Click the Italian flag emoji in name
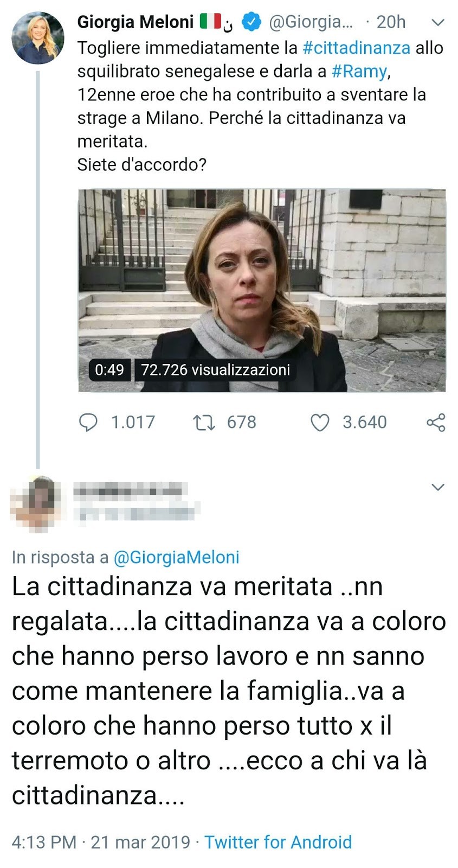 (211, 21)
